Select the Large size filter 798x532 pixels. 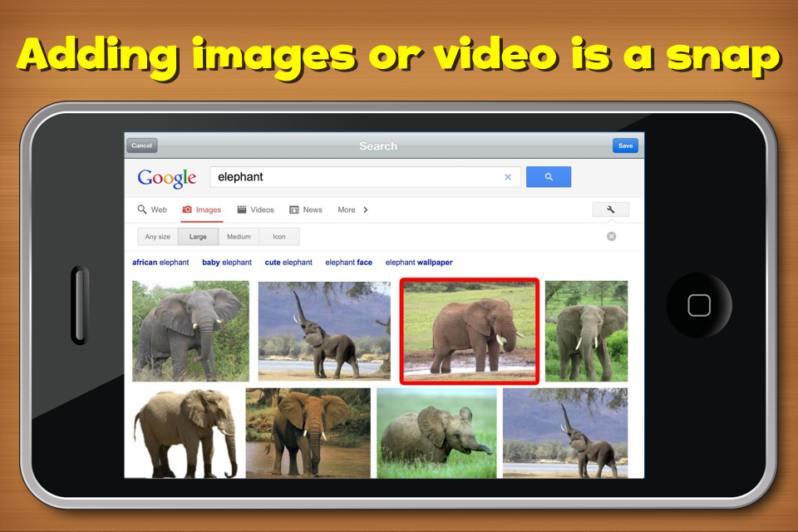point(198,237)
